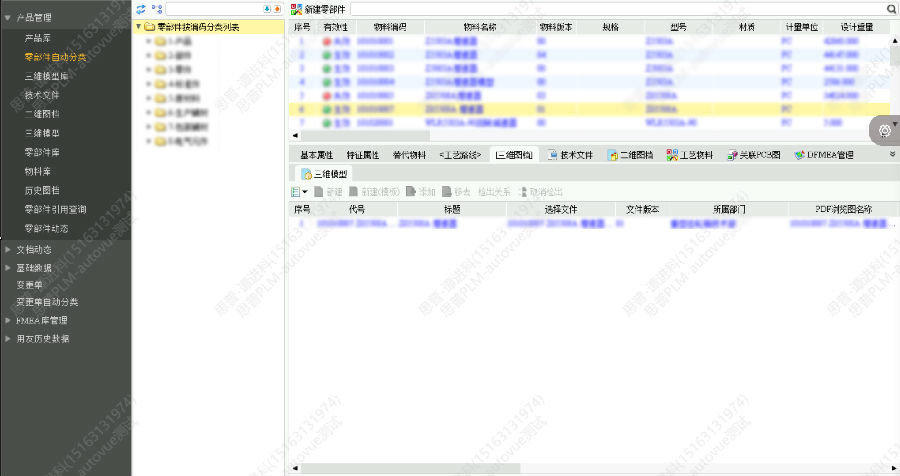This screenshot has width=900, height=476.
Task: Click the DFMEA管理 tab icon
Action: point(800,155)
